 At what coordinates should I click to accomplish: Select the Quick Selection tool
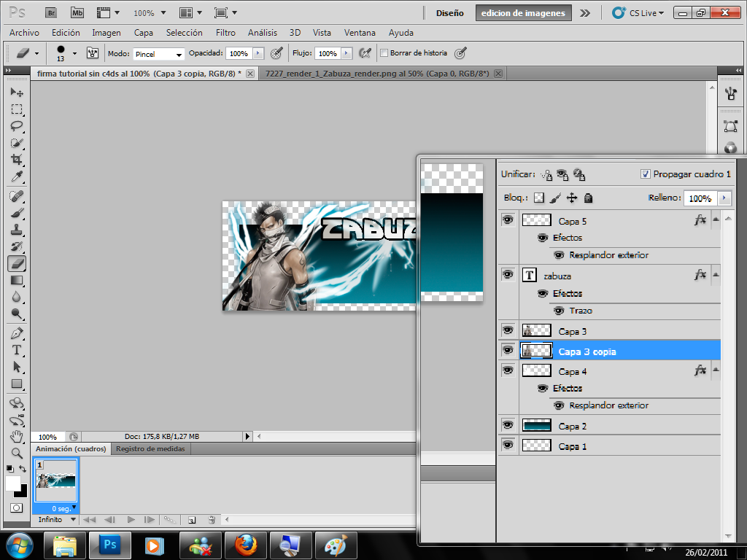[17, 143]
